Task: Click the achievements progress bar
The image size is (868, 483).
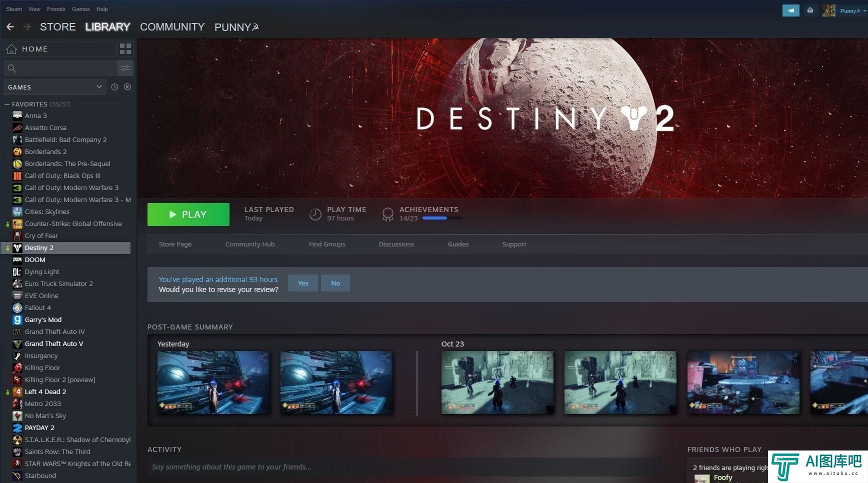Action: pos(442,218)
